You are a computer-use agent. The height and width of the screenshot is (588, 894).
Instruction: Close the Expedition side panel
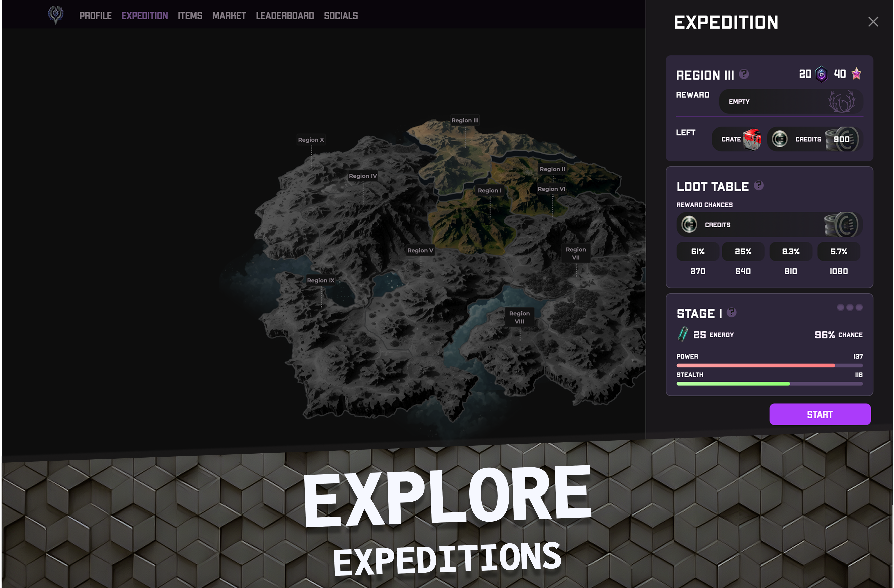click(873, 22)
